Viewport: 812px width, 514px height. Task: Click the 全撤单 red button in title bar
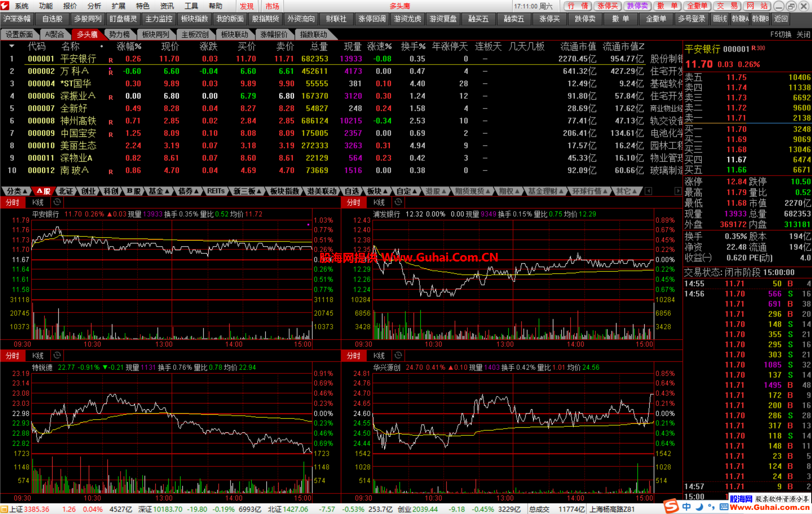tap(697, 6)
